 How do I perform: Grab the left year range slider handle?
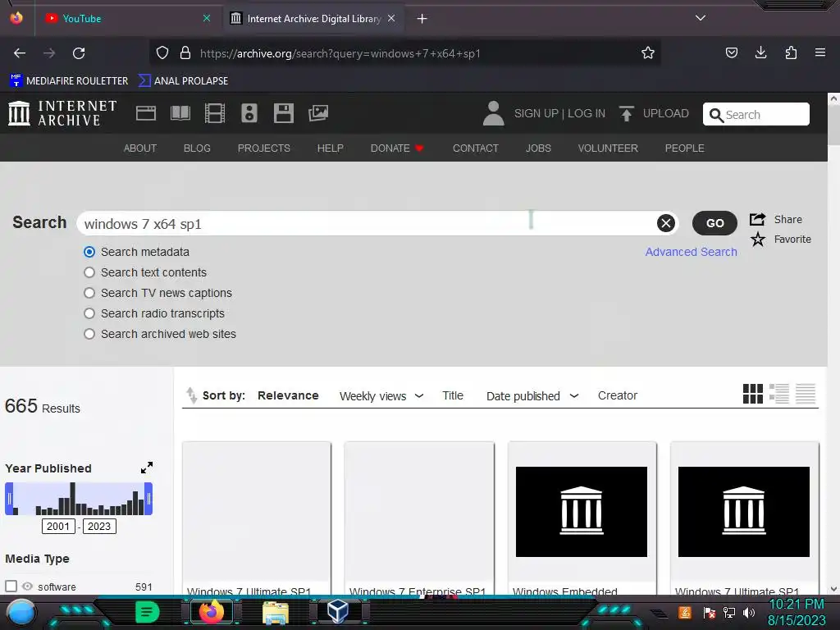click(x=9, y=499)
